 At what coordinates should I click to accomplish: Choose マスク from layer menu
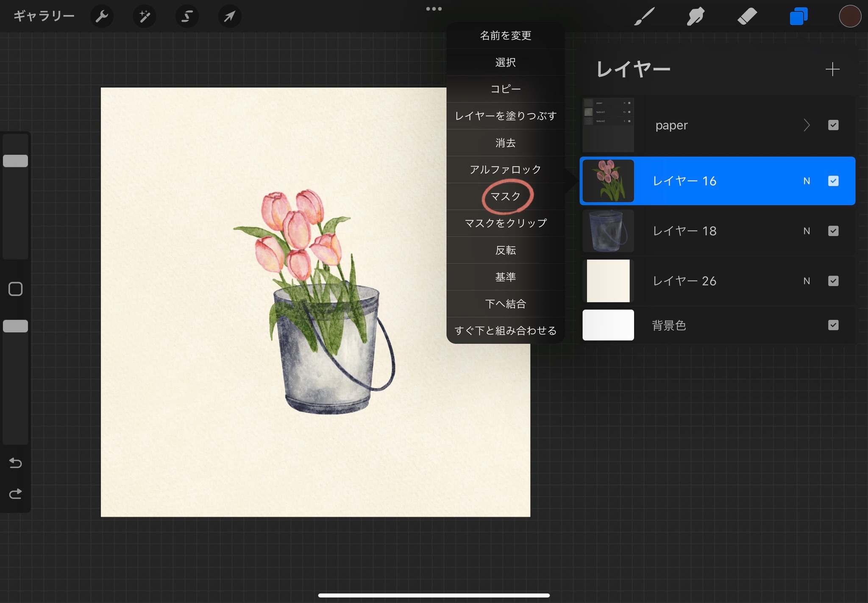click(506, 196)
